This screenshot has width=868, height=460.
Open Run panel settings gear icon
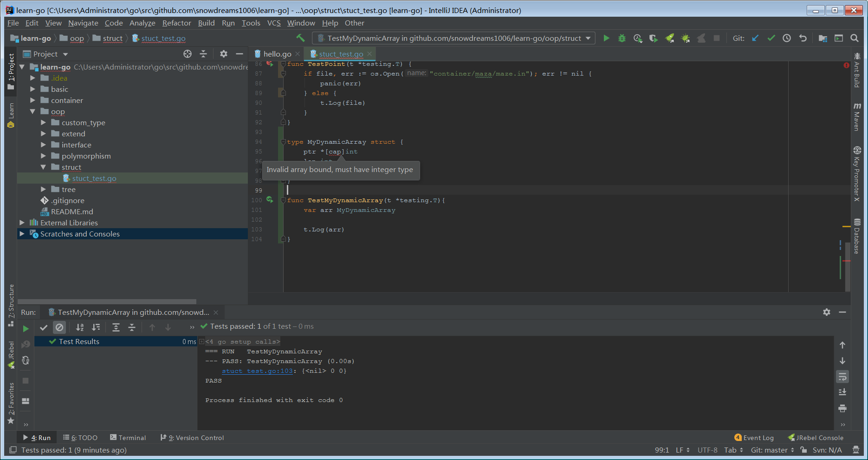(827, 312)
